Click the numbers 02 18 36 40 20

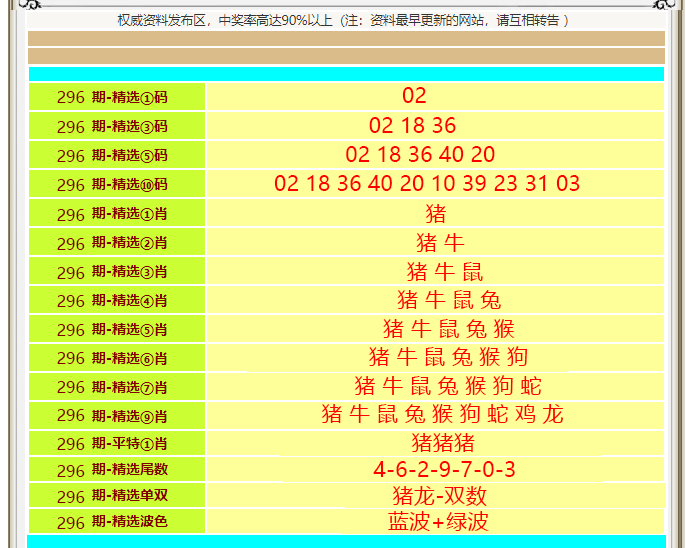pos(420,154)
